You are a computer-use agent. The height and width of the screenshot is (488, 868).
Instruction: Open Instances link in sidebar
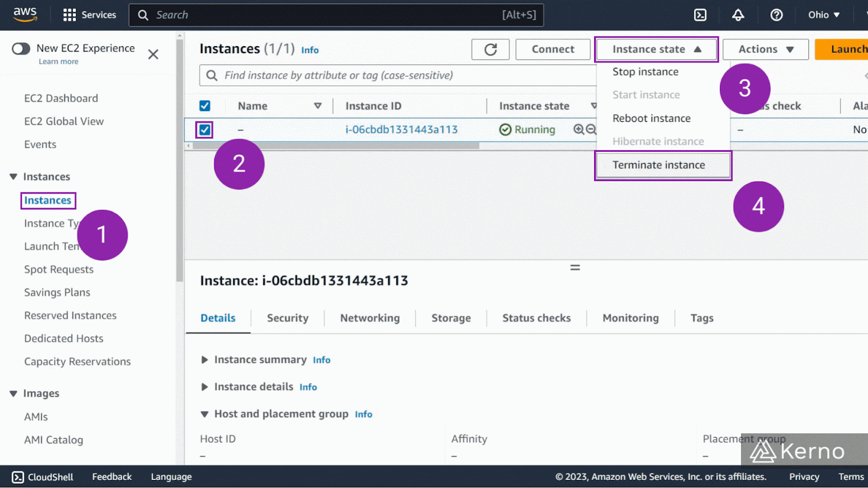tap(48, 201)
